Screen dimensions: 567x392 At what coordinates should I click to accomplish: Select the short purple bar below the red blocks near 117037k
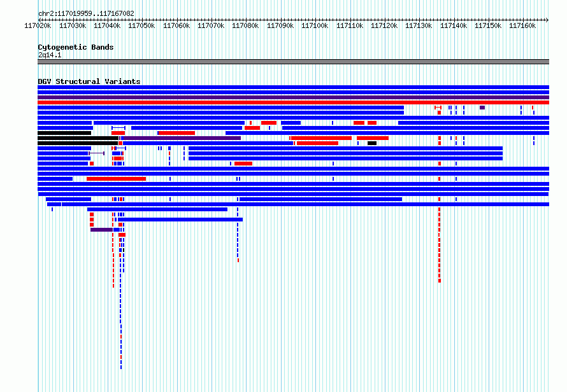[x=101, y=230]
